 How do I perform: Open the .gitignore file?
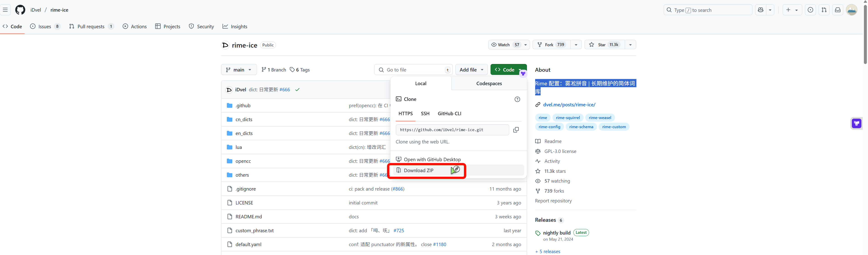pyautogui.click(x=245, y=189)
